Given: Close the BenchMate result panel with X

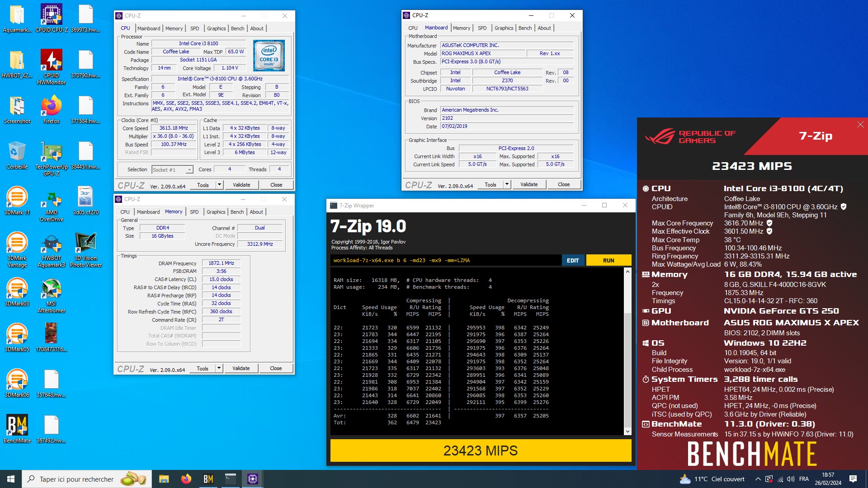Looking at the screenshot, I should click(x=860, y=125).
